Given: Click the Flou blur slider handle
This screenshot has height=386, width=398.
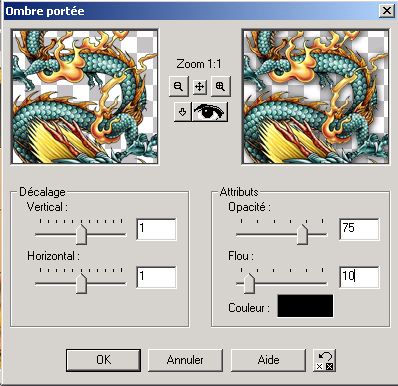Looking at the screenshot, I should (x=249, y=283).
